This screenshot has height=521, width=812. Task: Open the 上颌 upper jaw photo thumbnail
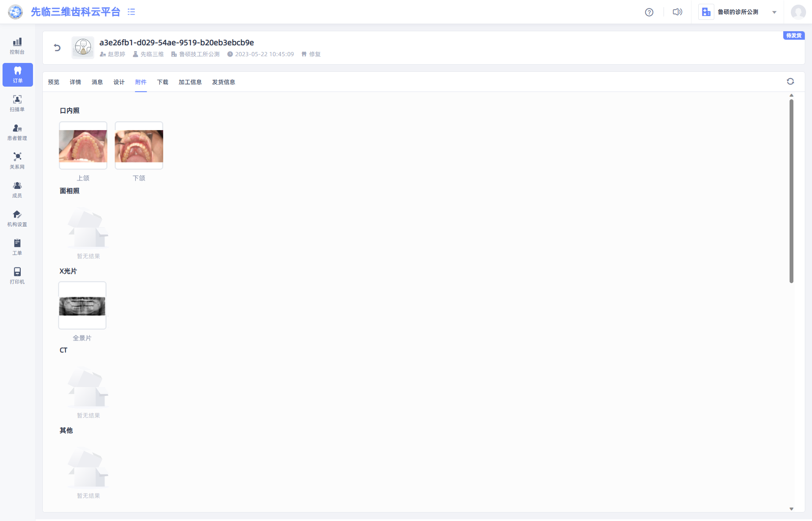point(83,146)
